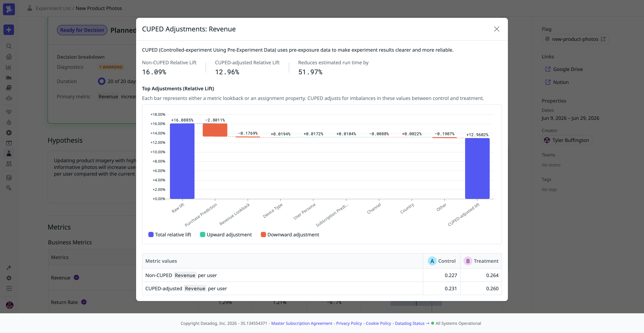This screenshot has height=333, width=644.
Task: Click the blue Raw lift bar in chart
Action: 182,161
